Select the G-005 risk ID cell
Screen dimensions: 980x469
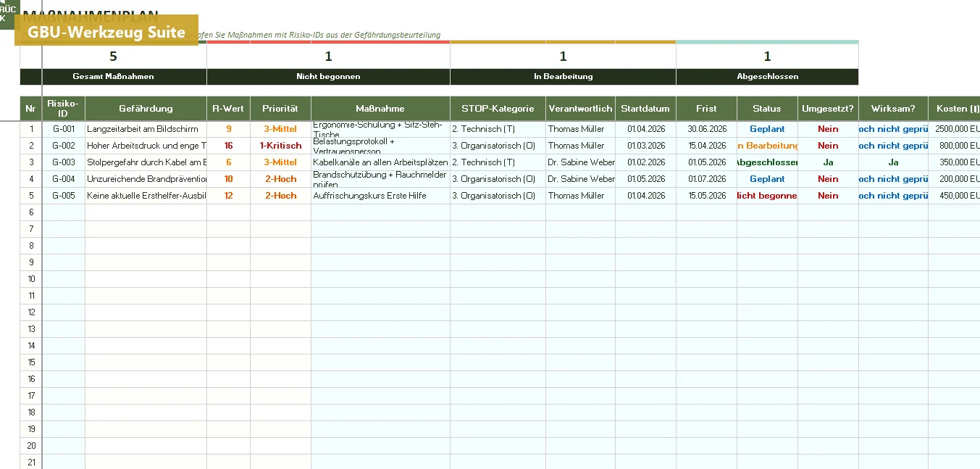click(64, 196)
